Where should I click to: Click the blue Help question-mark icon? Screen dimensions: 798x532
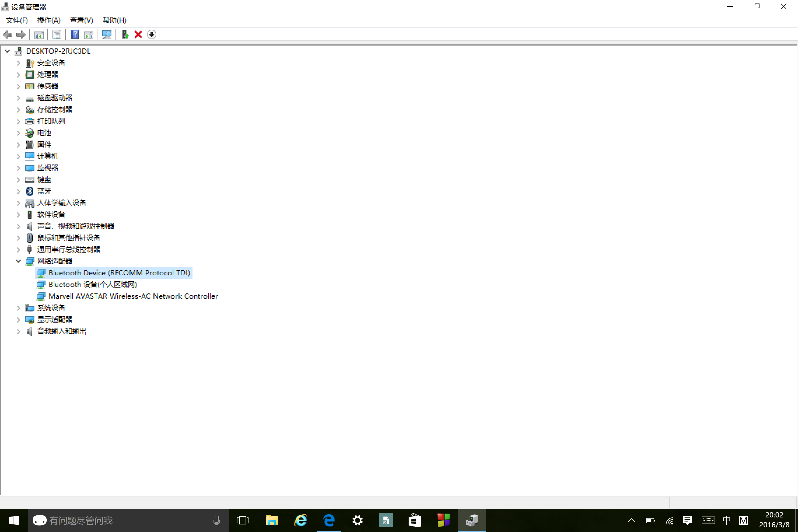coord(75,35)
